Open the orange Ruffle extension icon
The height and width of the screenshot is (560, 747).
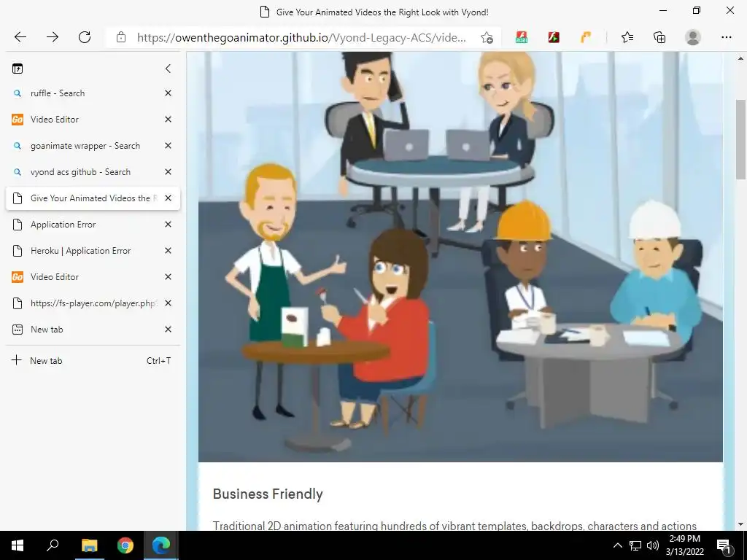(x=586, y=37)
